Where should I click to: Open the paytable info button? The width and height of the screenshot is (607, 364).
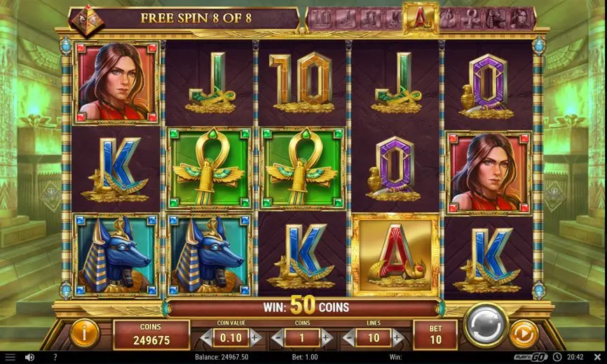click(84, 332)
